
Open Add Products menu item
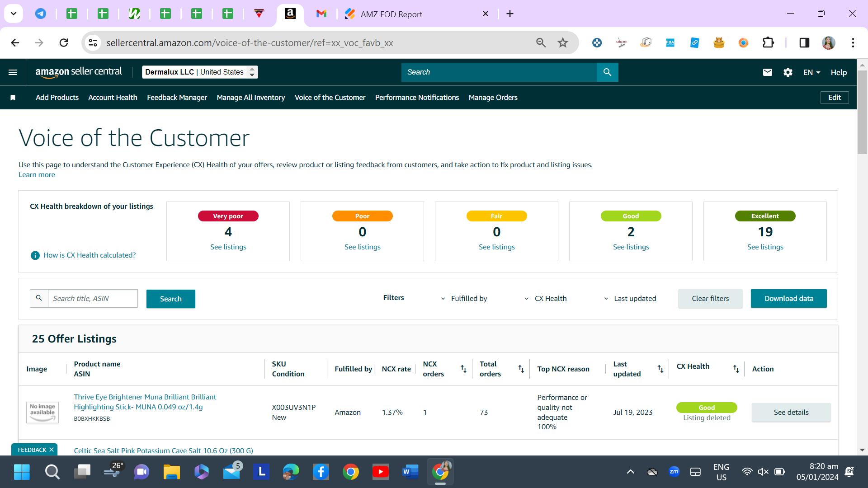tap(57, 98)
